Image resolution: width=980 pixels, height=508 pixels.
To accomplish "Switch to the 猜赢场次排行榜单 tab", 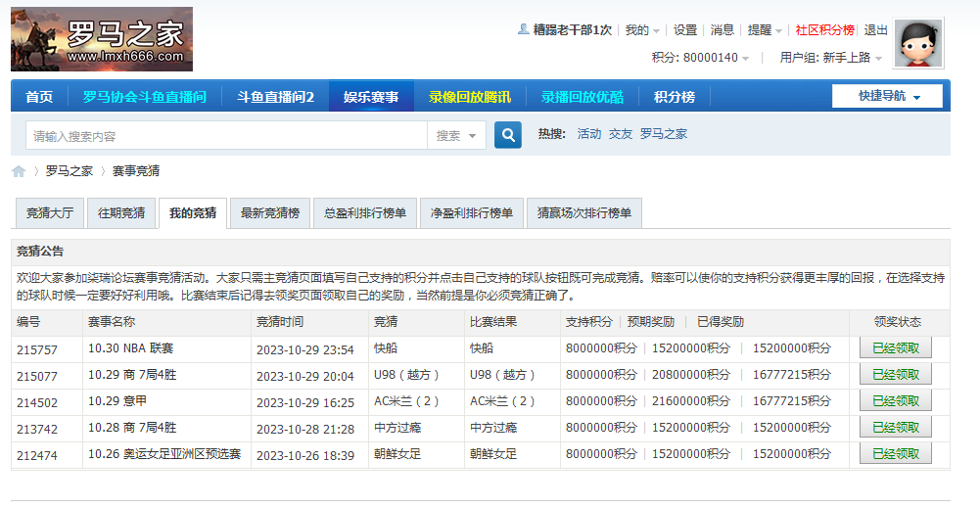I will [584, 213].
